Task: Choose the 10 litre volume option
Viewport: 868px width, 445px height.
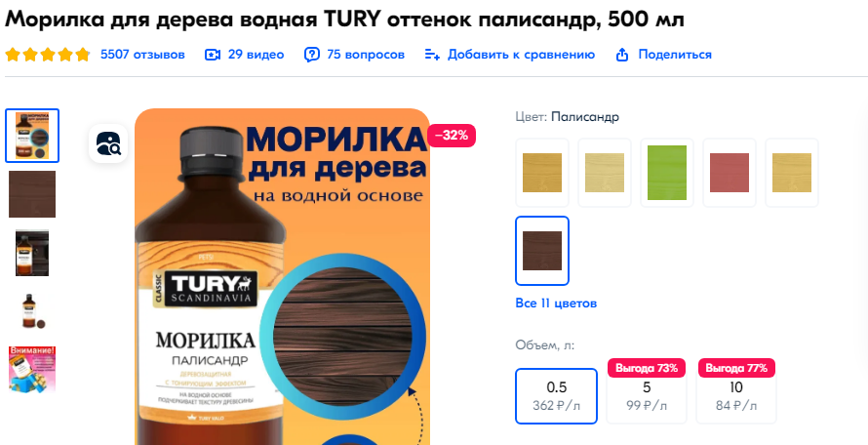Action: pos(736,395)
